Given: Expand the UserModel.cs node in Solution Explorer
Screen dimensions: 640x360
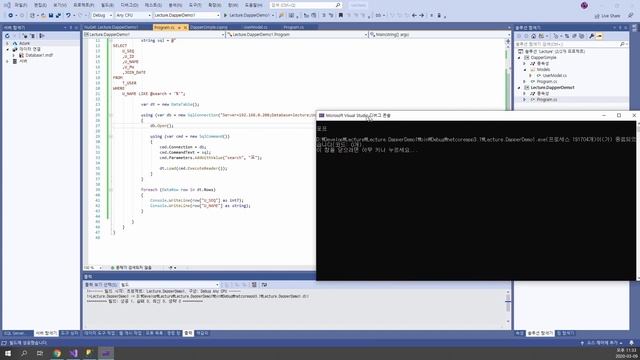Looking at the screenshot, I should click(x=530, y=76).
